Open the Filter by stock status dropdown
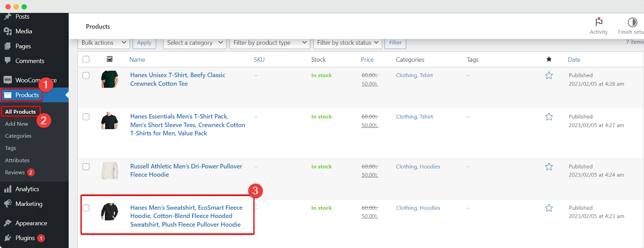Screen dimensions: 644x248 pos(348,43)
